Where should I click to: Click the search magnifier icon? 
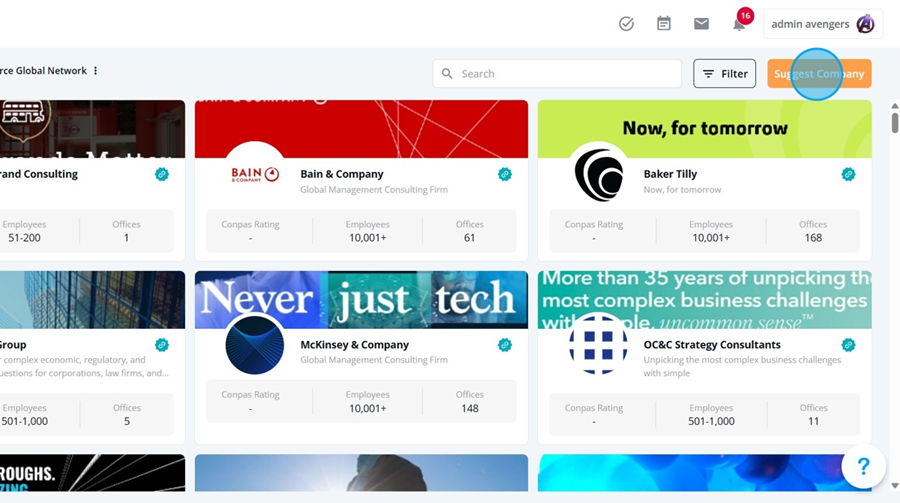(x=447, y=73)
